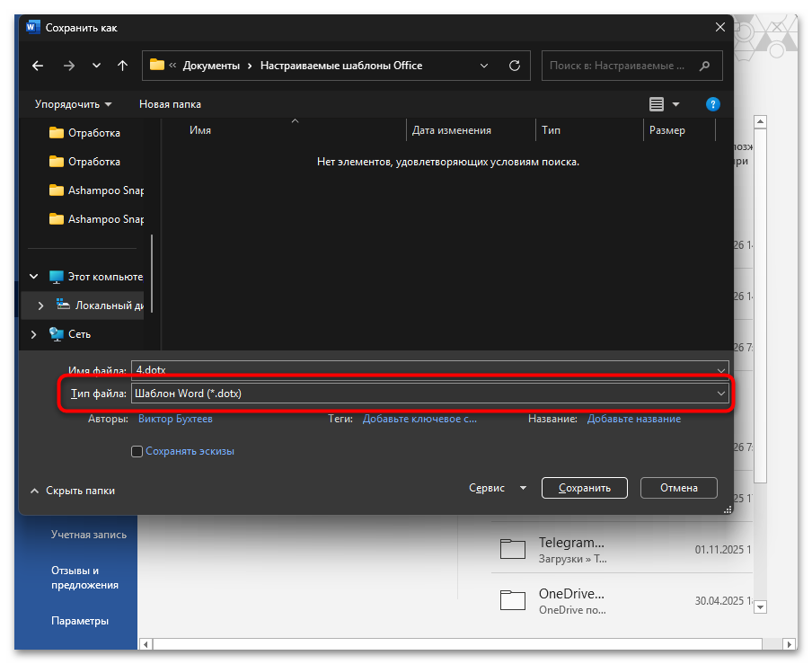
Task: Sort files by Дата изменения column
Action: click(x=452, y=130)
